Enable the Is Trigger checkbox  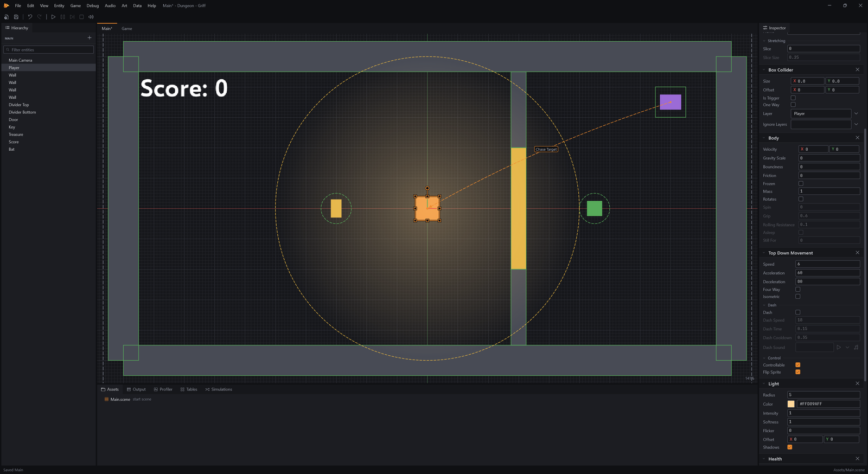coord(793,98)
